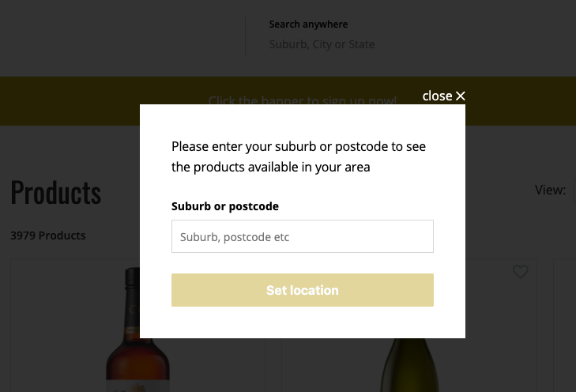Click the heart wishlist icon on the product card
The width and height of the screenshot is (576, 392).
tap(520, 272)
